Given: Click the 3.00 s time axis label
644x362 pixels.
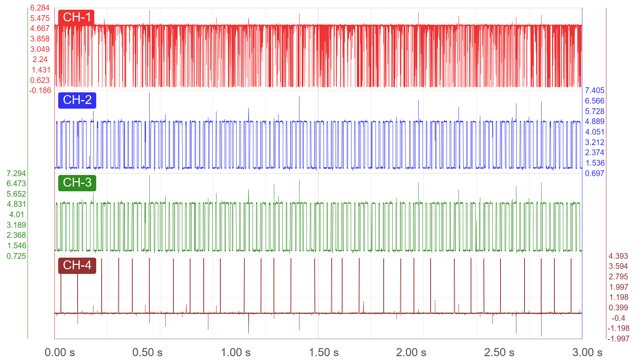Looking at the screenshot, I should click(x=587, y=352).
